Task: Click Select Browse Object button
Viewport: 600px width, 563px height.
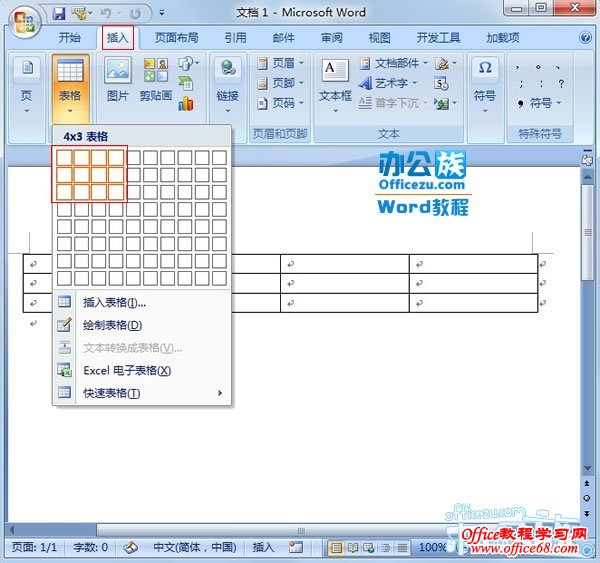Action: coord(587,498)
